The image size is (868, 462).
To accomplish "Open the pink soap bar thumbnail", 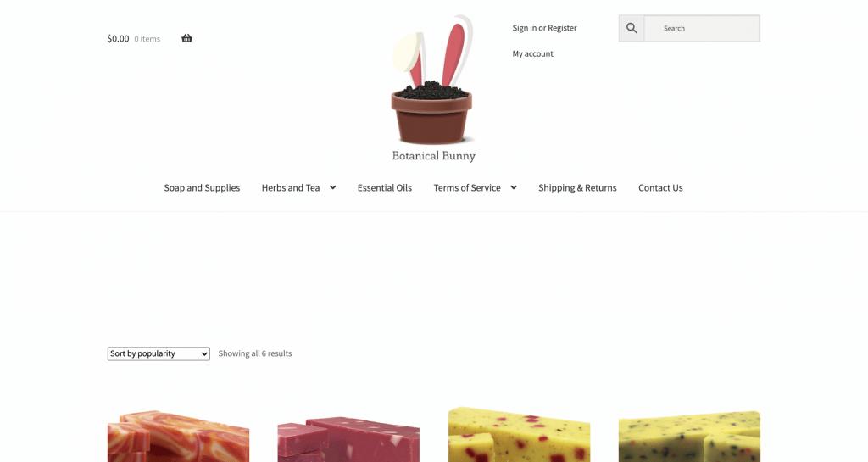I will pyautogui.click(x=348, y=439).
